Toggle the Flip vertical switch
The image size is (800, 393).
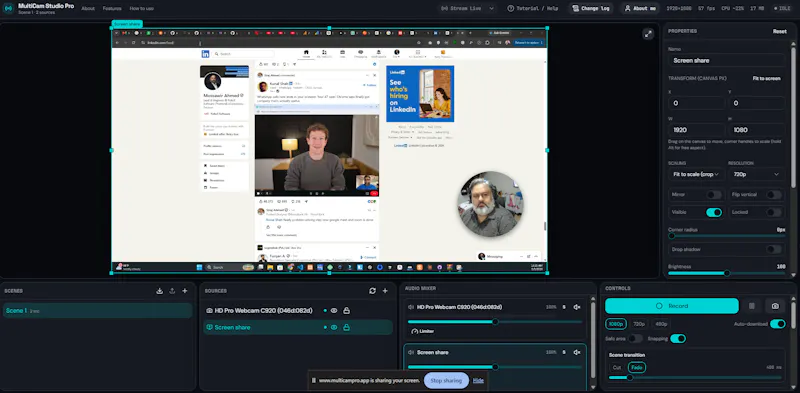(773, 194)
